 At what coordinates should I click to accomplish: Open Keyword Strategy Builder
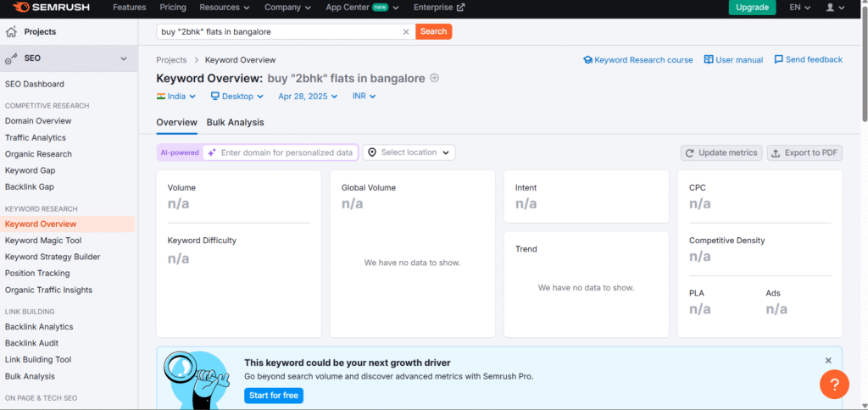[x=53, y=257]
